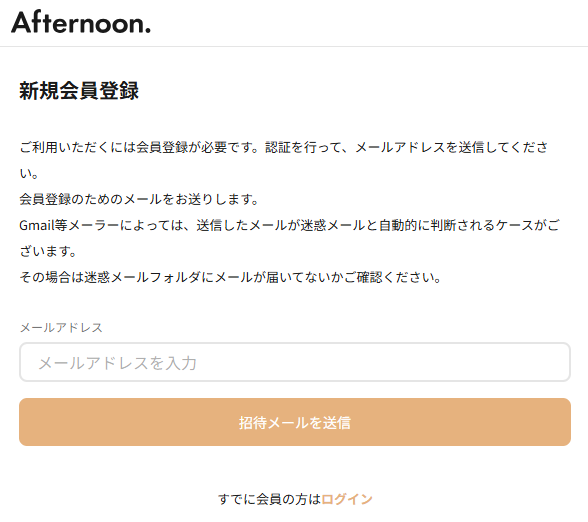This screenshot has height=522, width=588.
Task: Click the 招待メールを送信 button
Action: tap(295, 422)
